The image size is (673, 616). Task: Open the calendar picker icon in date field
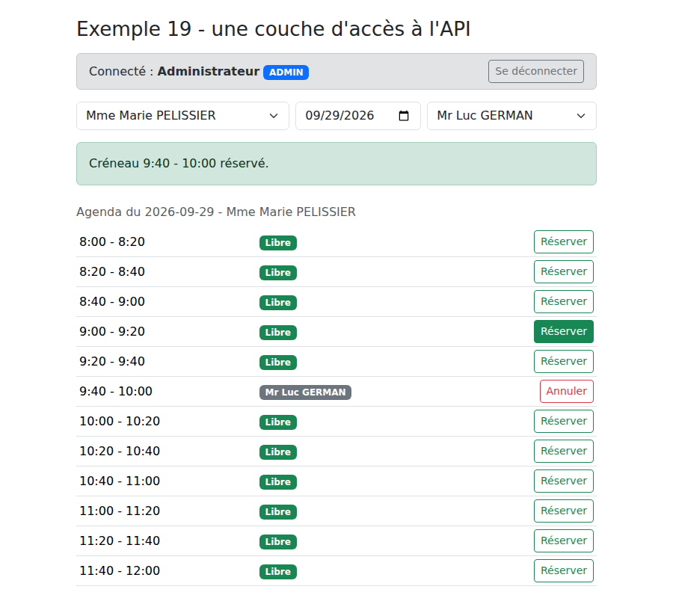coord(404,116)
